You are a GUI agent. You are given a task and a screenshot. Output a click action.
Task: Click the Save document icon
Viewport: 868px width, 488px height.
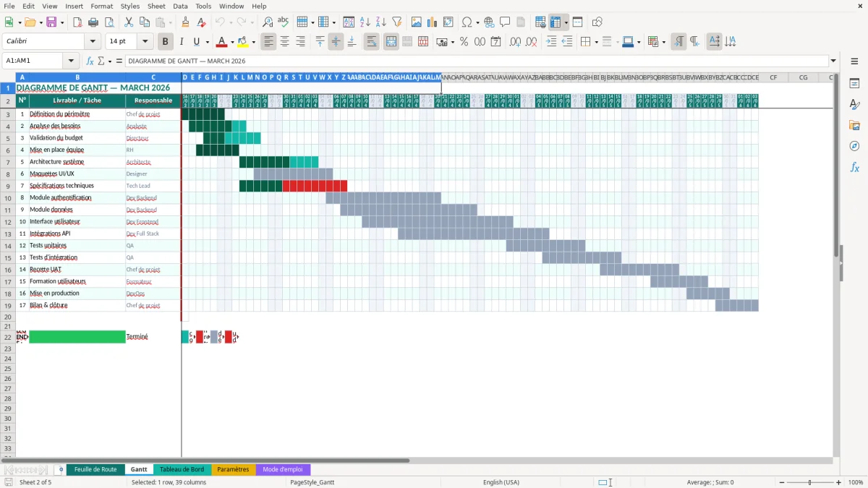(51, 22)
